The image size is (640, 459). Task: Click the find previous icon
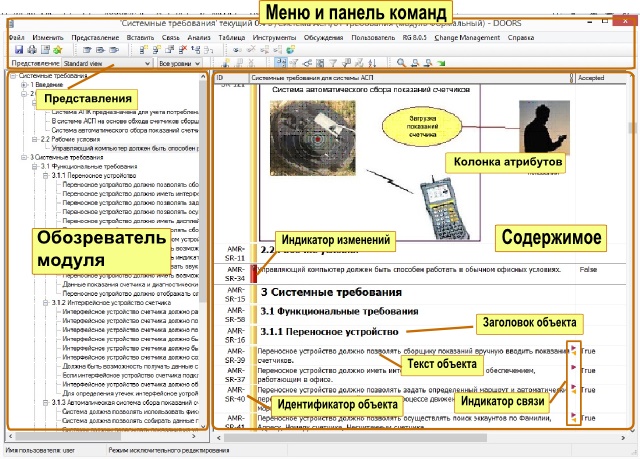(x=415, y=63)
